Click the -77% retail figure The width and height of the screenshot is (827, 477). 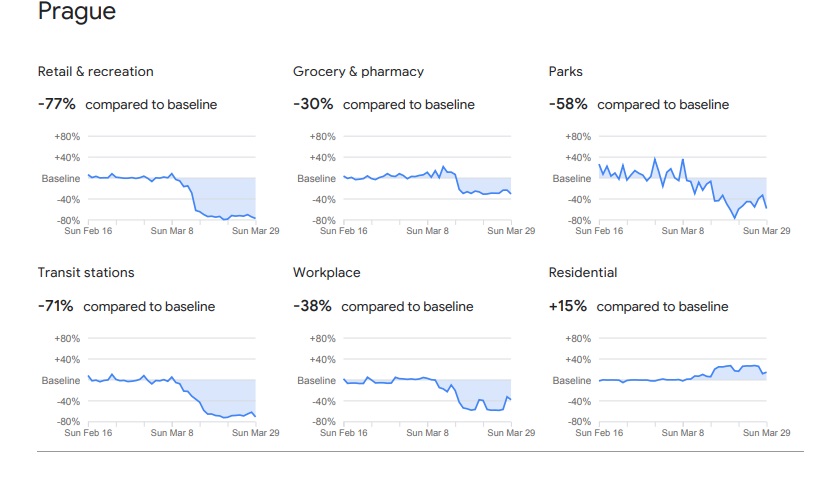point(56,104)
